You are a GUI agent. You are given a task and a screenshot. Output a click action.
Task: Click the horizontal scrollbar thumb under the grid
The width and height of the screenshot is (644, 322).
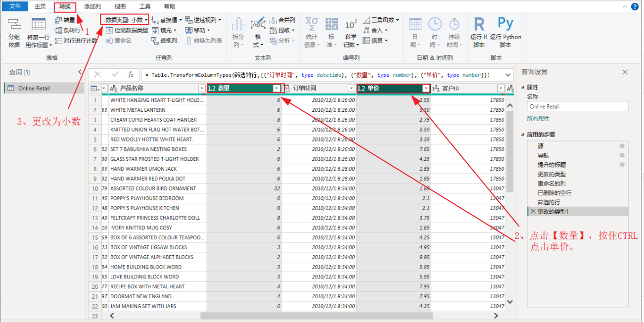tap(317, 316)
